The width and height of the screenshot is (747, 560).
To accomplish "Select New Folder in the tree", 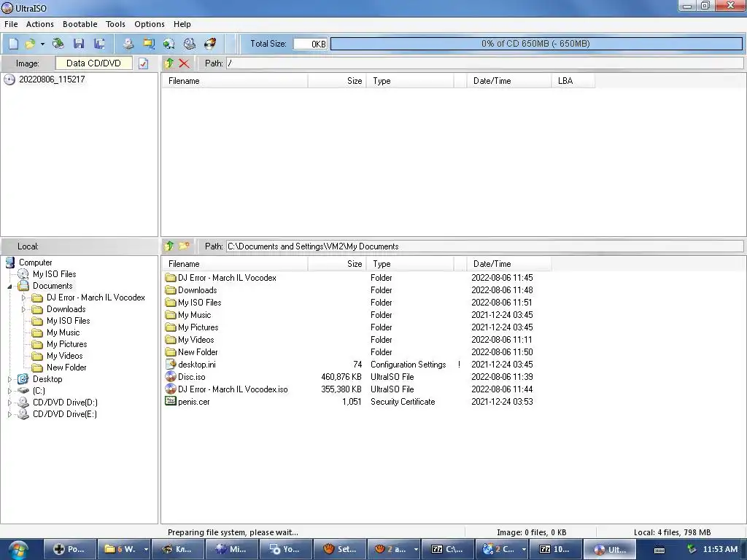I will 66,367.
